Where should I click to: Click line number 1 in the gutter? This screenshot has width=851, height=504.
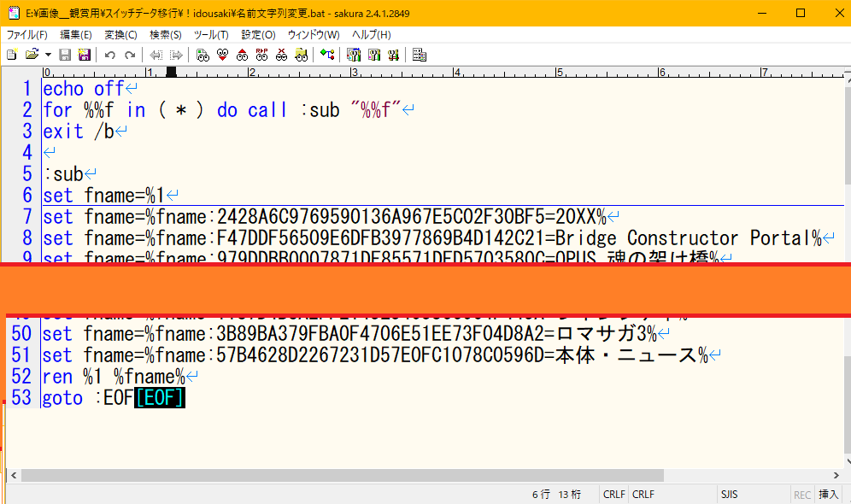coord(27,89)
